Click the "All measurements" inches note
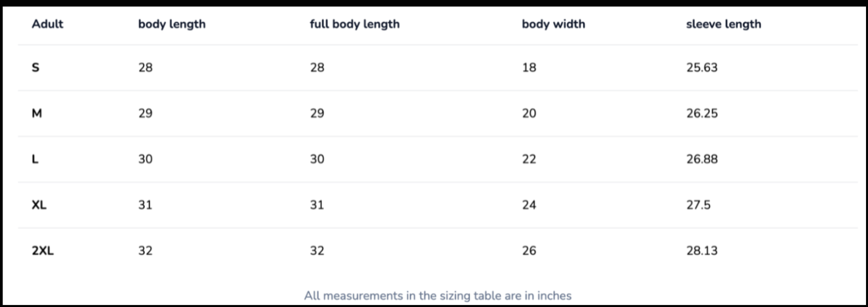Screen dimensions: 868x307 click(437, 295)
